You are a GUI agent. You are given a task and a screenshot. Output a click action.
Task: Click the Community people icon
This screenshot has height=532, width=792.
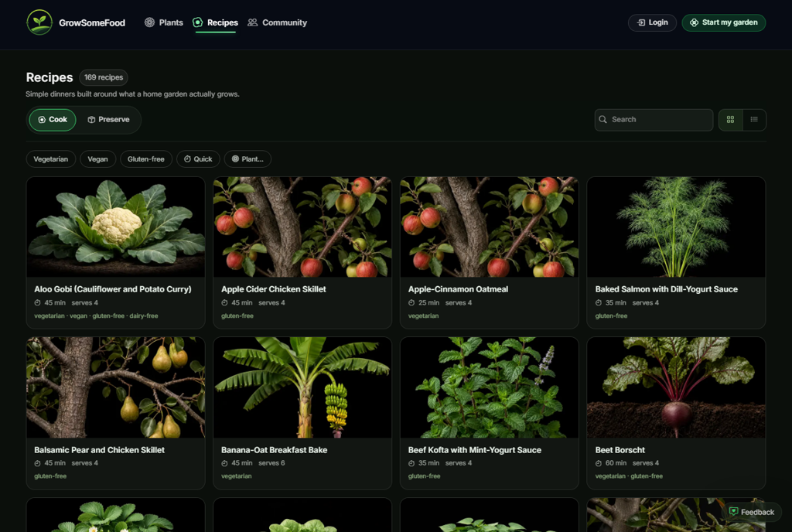point(253,22)
